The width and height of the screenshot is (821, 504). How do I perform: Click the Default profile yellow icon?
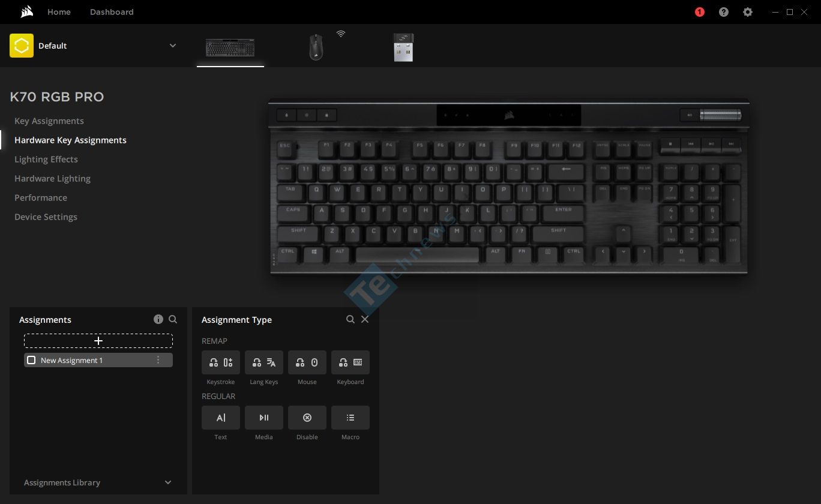pyautogui.click(x=22, y=46)
